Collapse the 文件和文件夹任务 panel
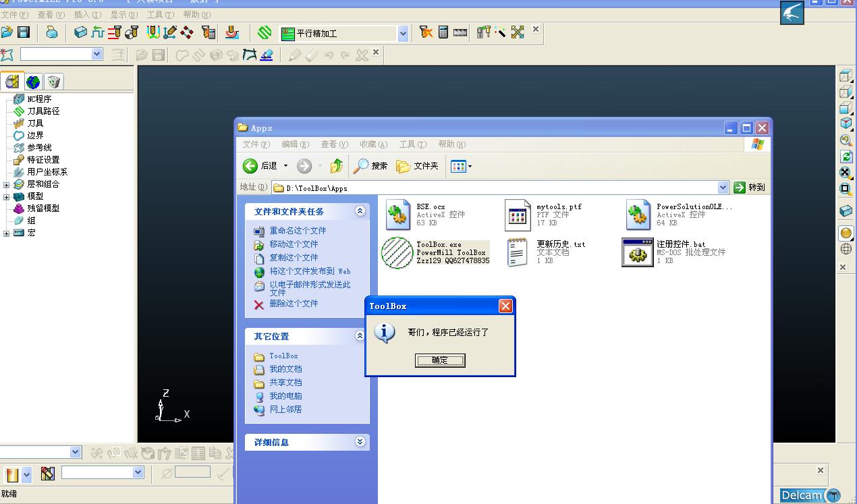 click(x=360, y=211)
